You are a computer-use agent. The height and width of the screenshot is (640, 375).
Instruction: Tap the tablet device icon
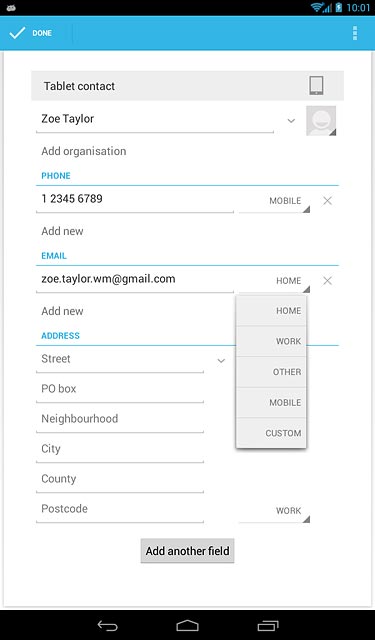coord(316,86)
